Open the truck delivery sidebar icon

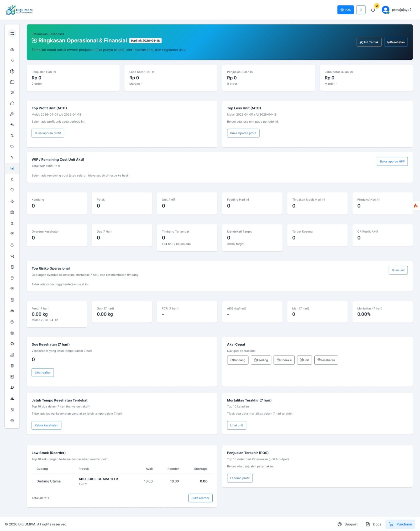click(x=12, y=146)
